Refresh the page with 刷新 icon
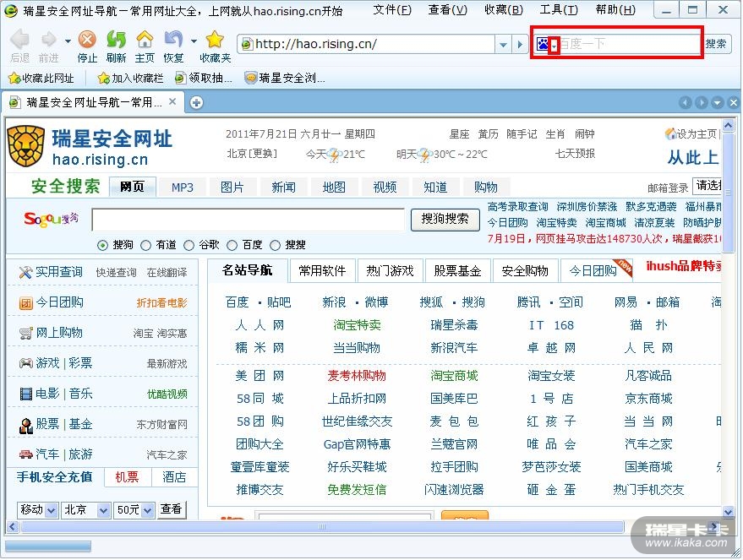The width and height of the screenshot is (743, 560). [116, 40]
